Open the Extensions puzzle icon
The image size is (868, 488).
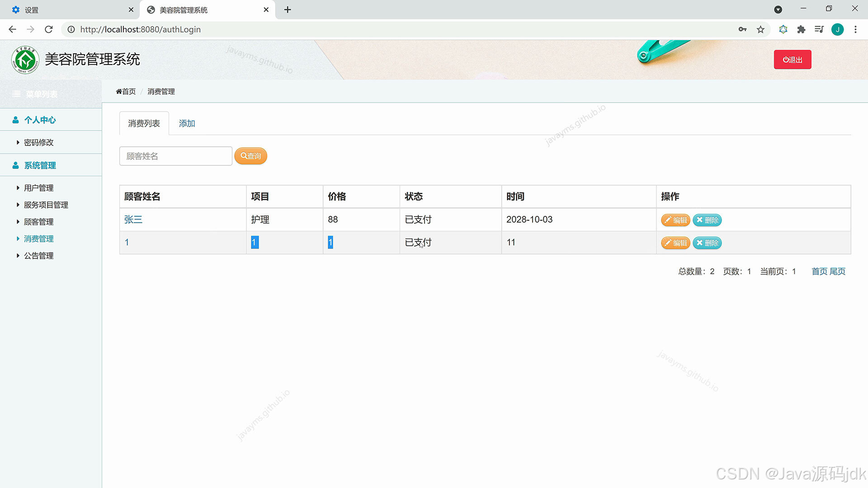[x=801, y=29]
